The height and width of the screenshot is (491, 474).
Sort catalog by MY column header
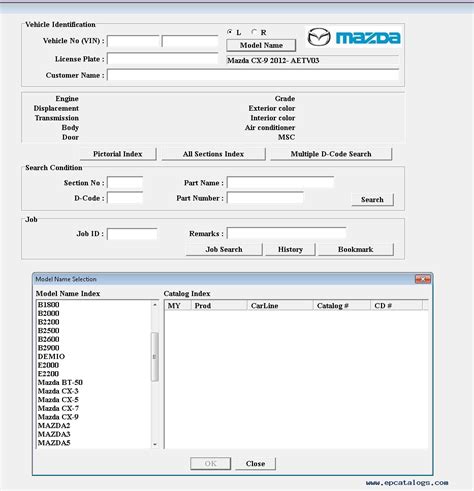pos(178,306)
